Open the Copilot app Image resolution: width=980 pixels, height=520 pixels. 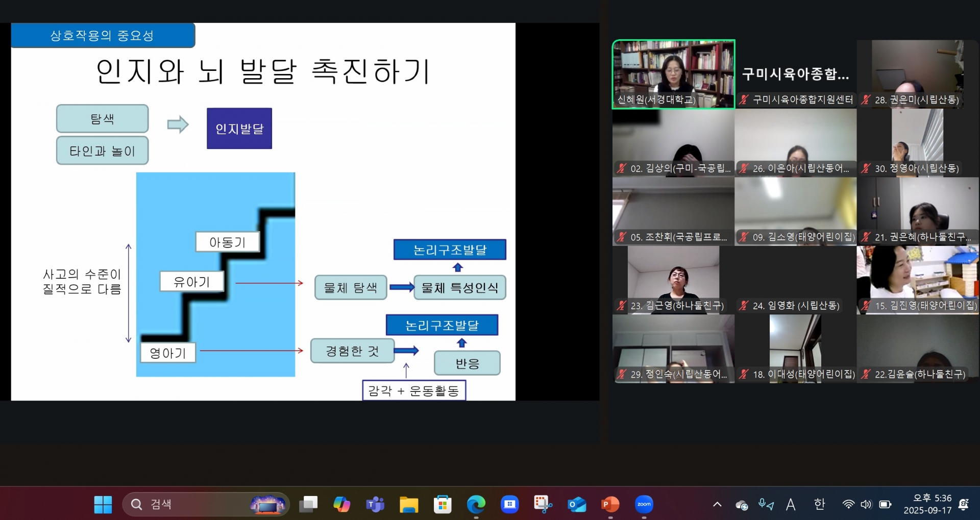(x=341, y=504)
